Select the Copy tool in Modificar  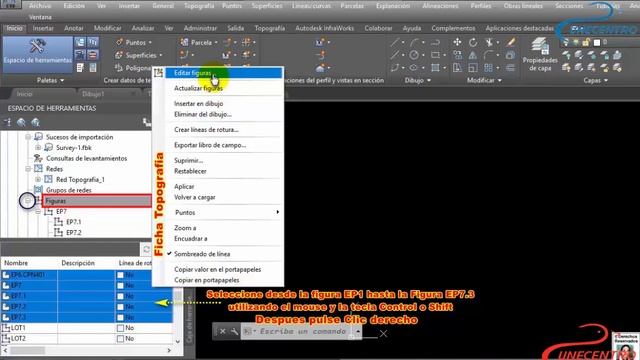[x=457, y=55]
